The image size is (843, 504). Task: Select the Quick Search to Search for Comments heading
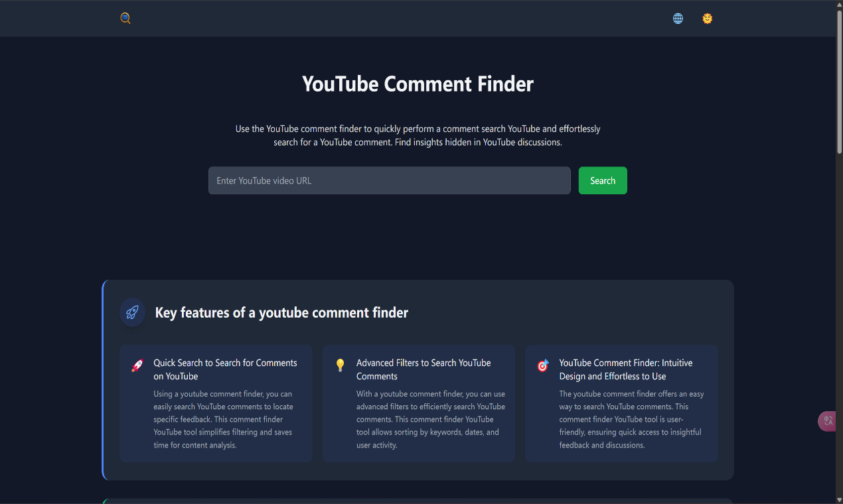tap(225, 369)
